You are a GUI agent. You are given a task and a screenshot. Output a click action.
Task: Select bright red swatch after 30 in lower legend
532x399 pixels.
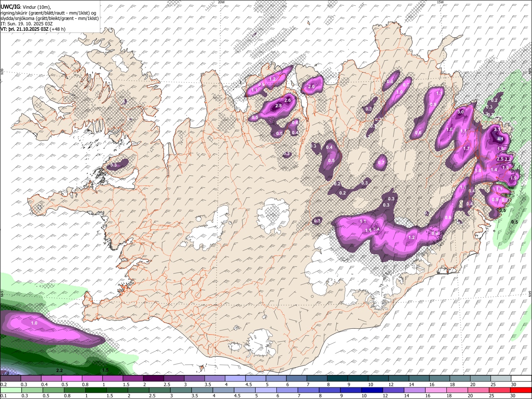click(521, 390)
